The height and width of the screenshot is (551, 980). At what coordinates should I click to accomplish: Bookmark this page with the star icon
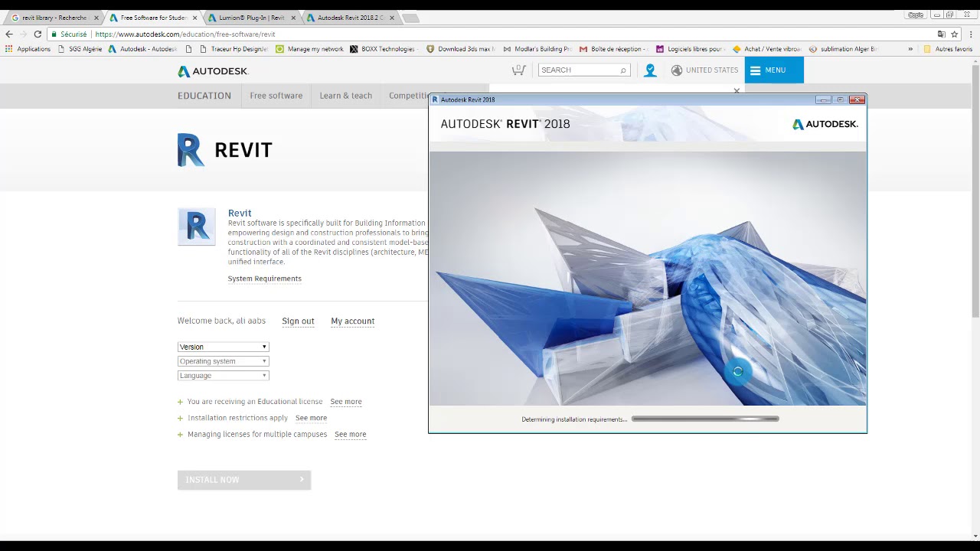[954, 34]
